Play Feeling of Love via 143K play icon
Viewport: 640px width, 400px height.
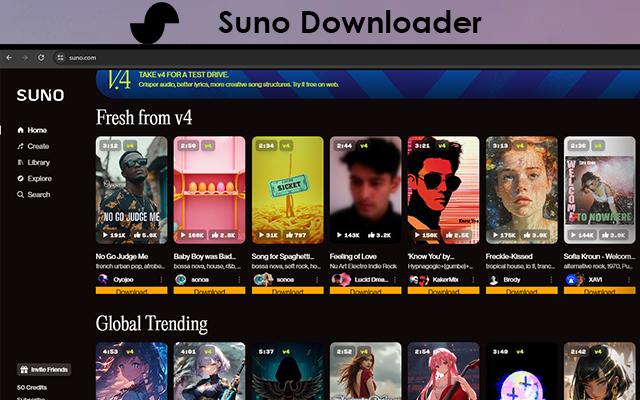339,235
